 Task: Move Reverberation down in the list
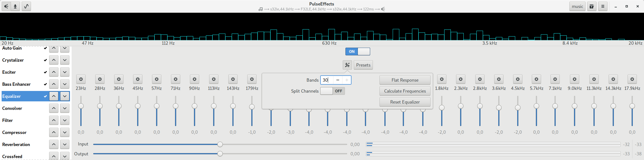click(65, 144)
